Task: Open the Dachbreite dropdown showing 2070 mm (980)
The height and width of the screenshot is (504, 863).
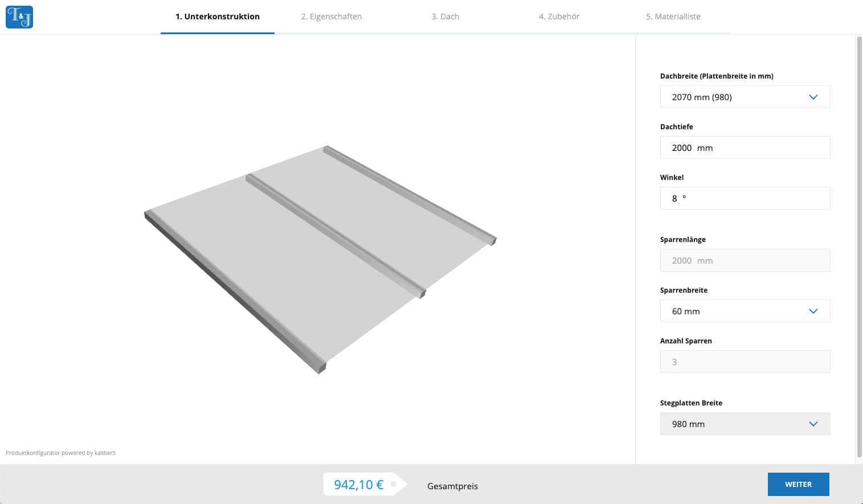Action: tap(745, 97)
